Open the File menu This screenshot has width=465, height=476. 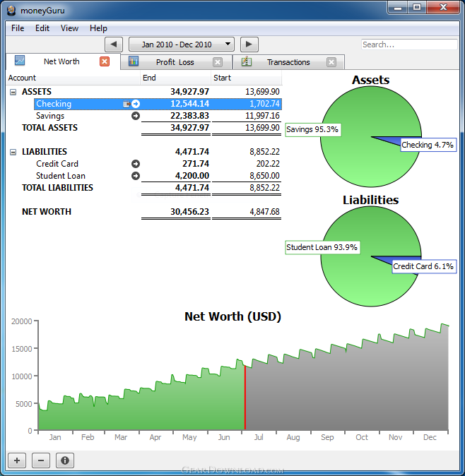coord(18,28)
